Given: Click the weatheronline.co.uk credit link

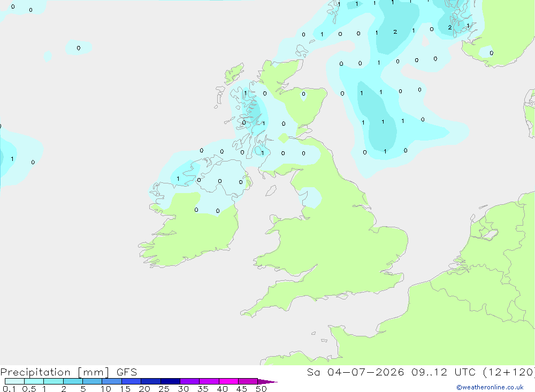Looking at the screenshot, I should pyautogui.click(x=490, y=387).
